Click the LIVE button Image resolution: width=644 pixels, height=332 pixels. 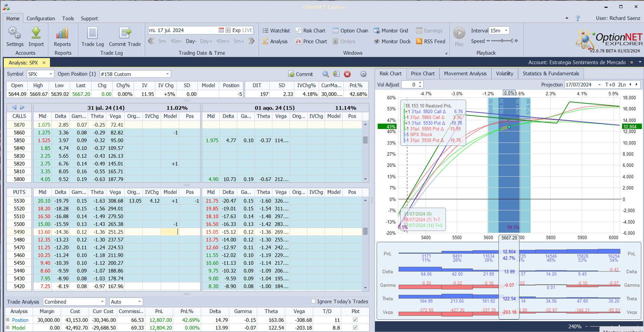point(247,30)
